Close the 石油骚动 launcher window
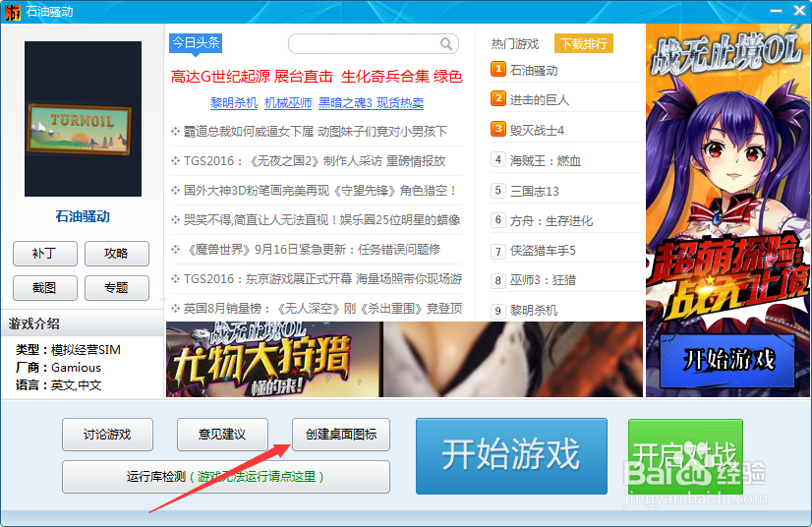This screenshot has height=527, width=812. point(799,11)
